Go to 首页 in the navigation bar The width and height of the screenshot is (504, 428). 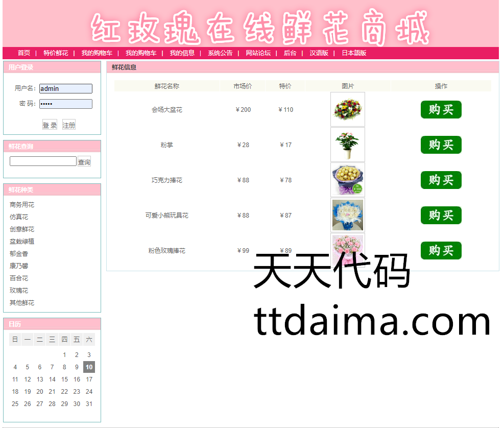coord(24,53)
